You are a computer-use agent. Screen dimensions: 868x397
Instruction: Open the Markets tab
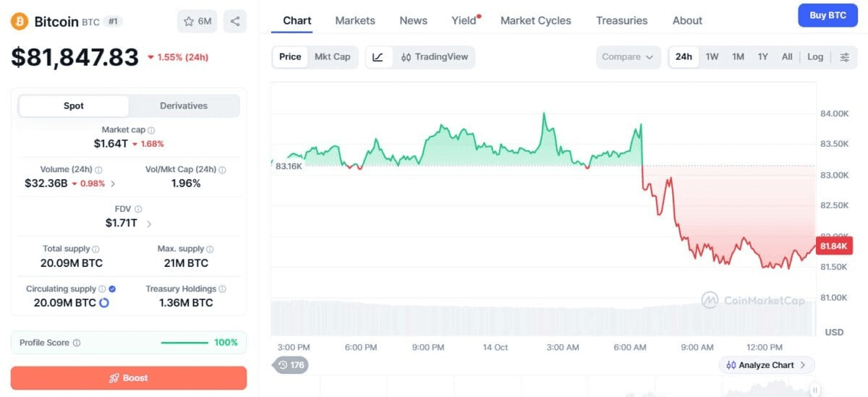coord(355,20)
